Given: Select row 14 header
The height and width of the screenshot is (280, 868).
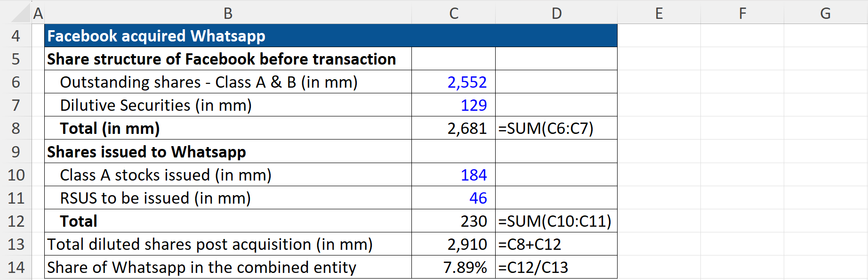Looking at the screenshot, I should [16, 267].
